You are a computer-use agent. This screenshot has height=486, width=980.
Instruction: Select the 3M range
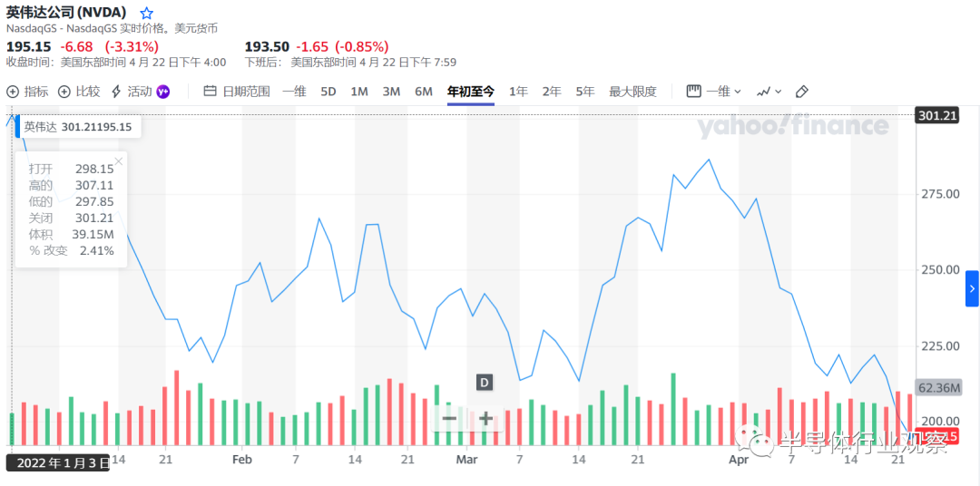tap(391, 92)
